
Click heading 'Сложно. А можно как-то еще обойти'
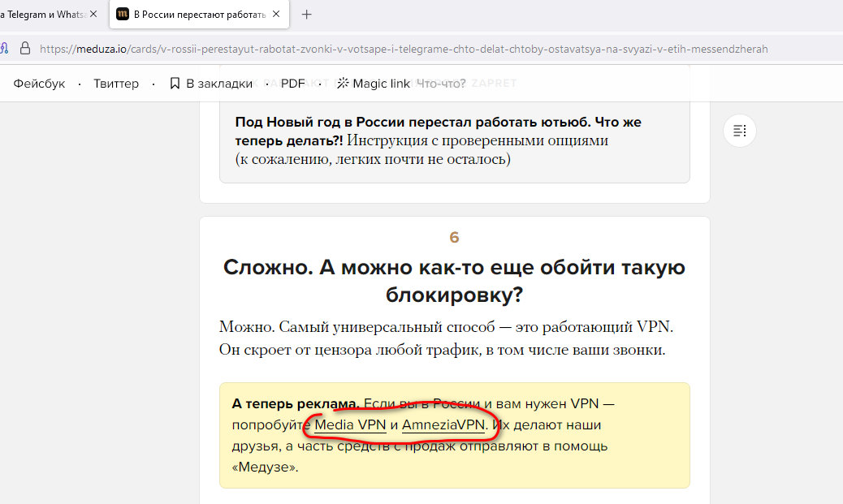click(454, 281)
